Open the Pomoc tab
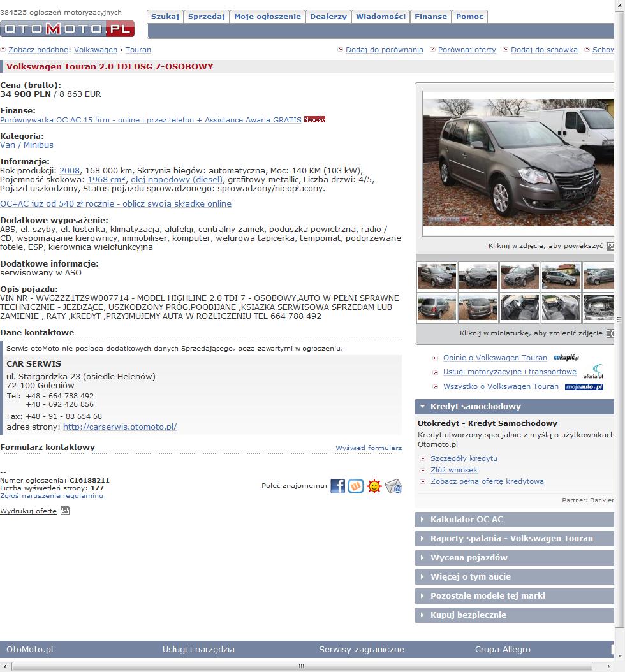This screenshot has height=672, width=625. click(470, 17)
